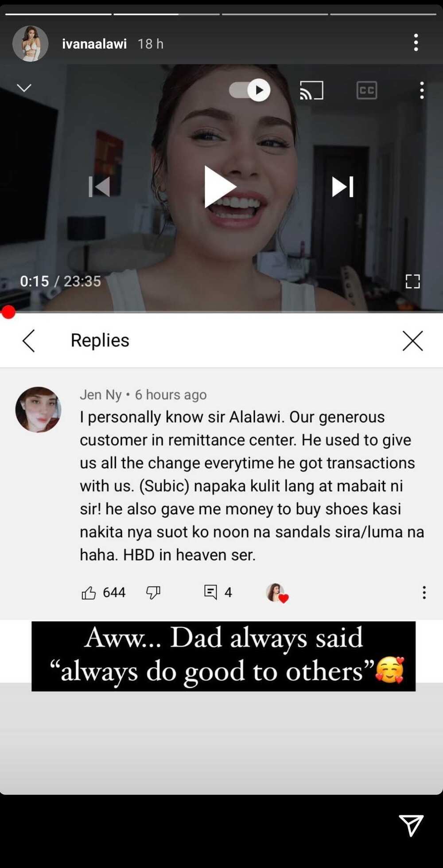Open comment options three-dot menu

(x=424, y=593)
